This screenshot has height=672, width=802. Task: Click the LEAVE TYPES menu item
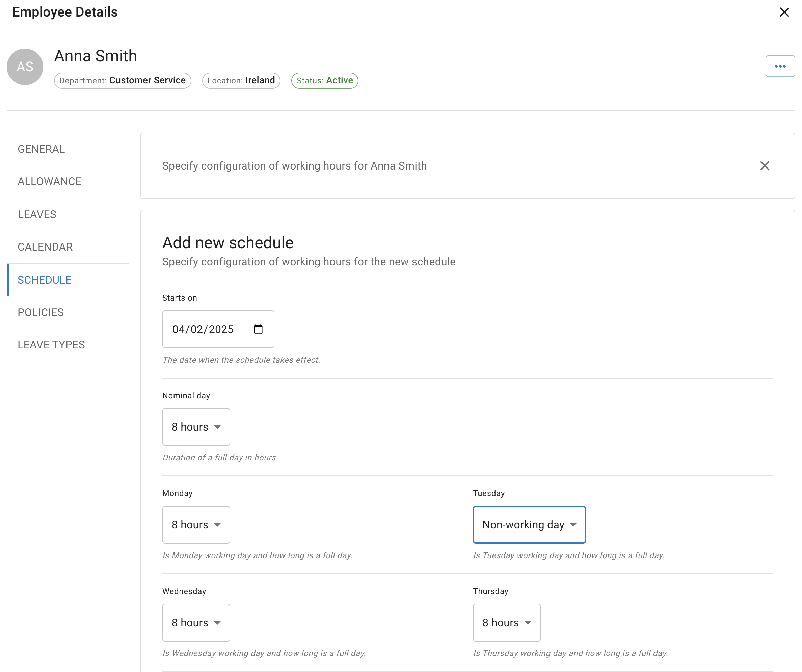point(51,345)
